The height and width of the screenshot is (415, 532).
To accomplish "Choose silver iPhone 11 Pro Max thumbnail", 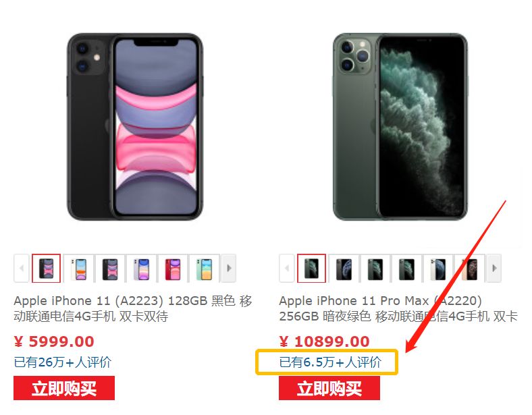I will tap(438, 268).
